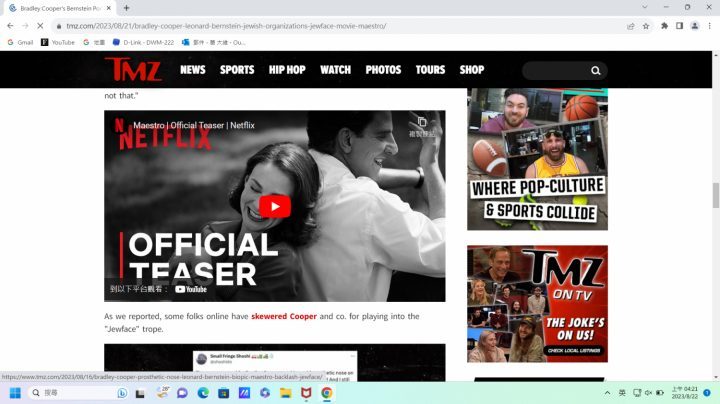Viewport: 720px width, 404px height.
Task: Launch Microsoft Edge from taskbar
Action: [x=203, y=393]
